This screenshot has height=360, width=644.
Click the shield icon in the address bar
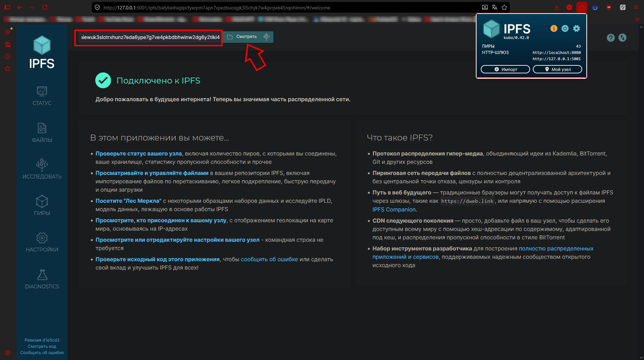(97, 7)
